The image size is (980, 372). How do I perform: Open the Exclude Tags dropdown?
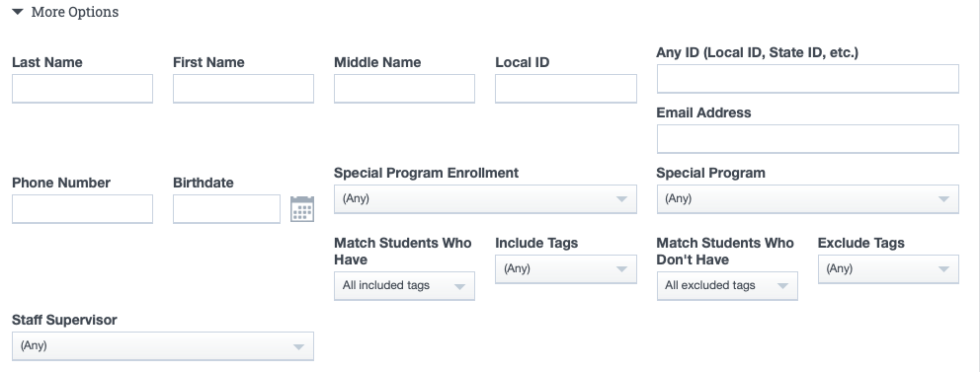click(x=888, y=269)
